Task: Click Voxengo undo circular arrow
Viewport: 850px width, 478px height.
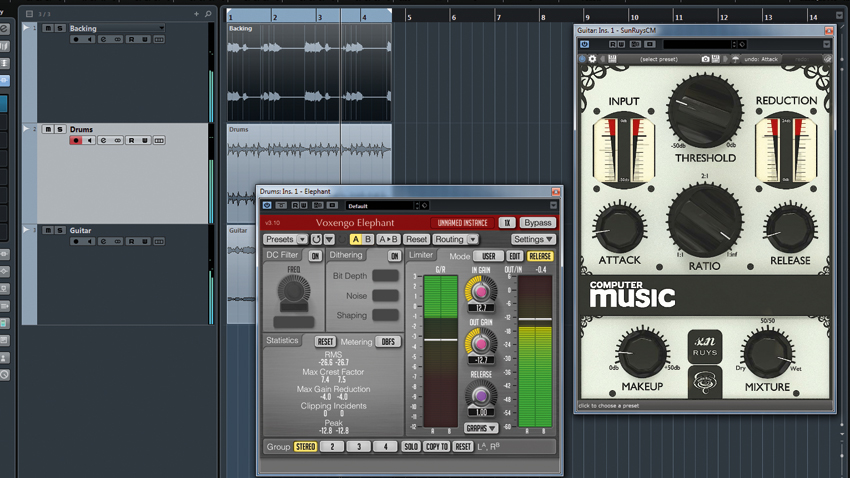Action: pos(316,239)
